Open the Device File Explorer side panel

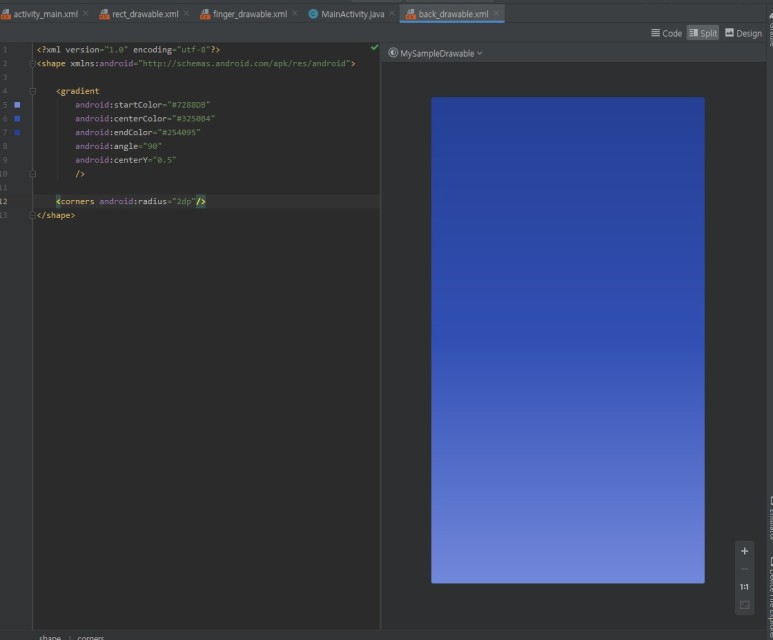(x=770, y=597)
